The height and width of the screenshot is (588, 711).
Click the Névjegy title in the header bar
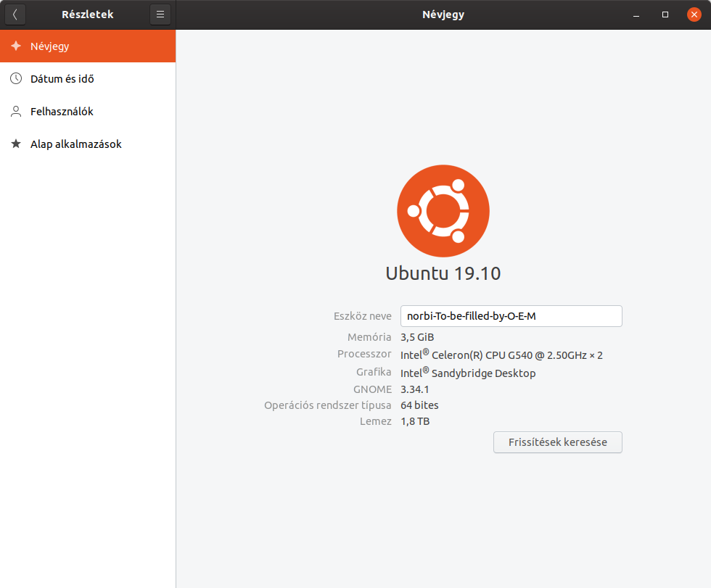tap(443, 15)
